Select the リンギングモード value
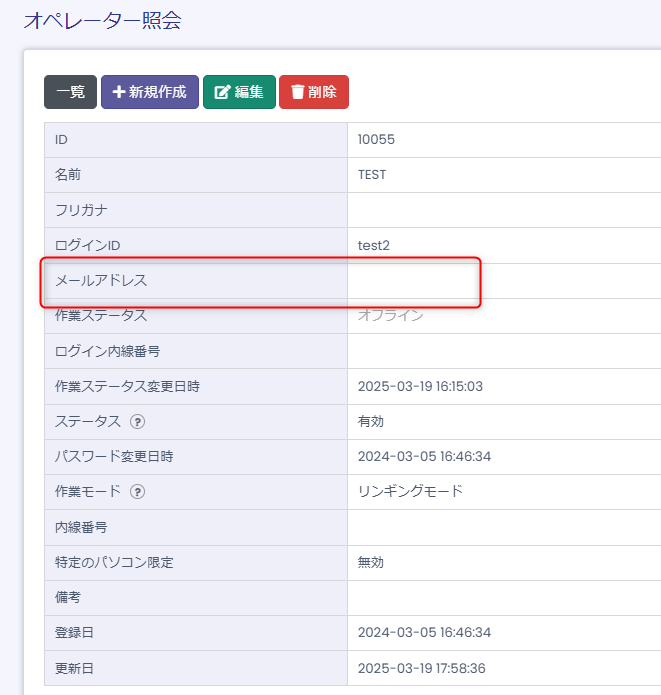Screen dimensions: 661x695 pyautogui.click(x=410, y=491)
